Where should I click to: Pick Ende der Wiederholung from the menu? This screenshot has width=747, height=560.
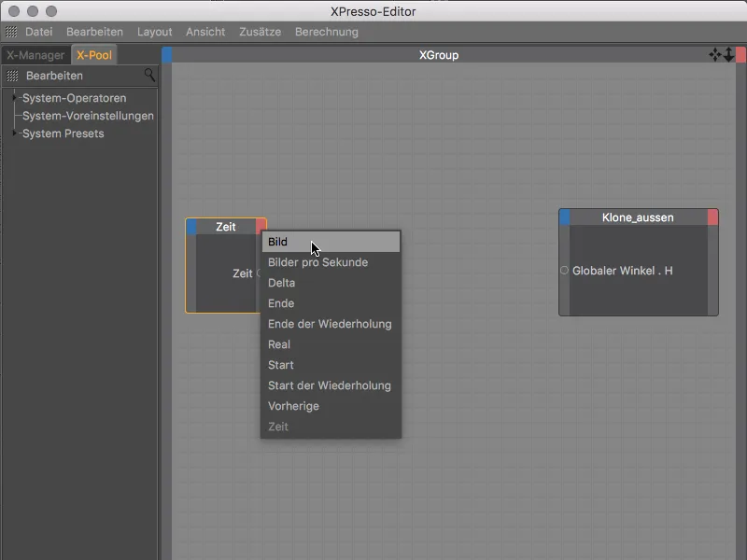coord(330,324)
